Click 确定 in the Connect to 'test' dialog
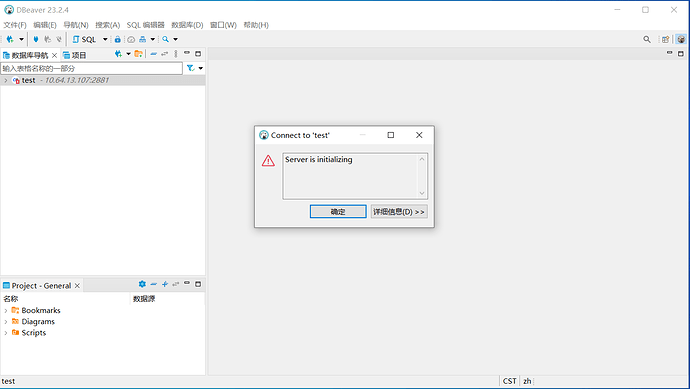 (338, 212)
